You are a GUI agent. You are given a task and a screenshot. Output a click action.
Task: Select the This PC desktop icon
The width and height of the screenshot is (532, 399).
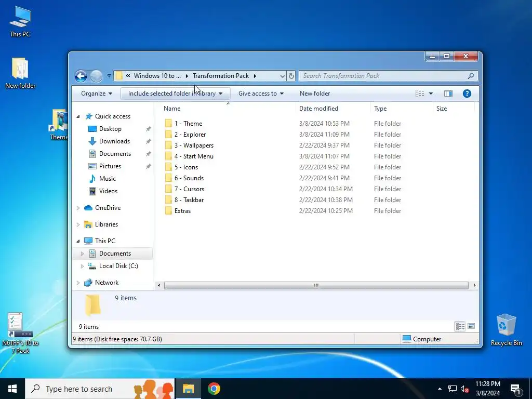20,21
